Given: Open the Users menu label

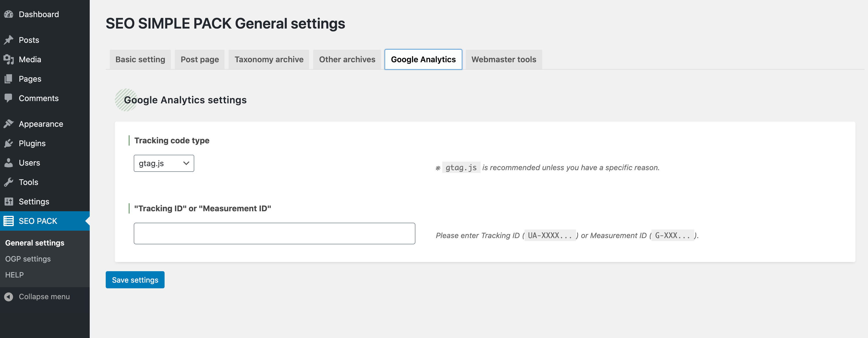Looking at the screenshot, I should 29,163.
